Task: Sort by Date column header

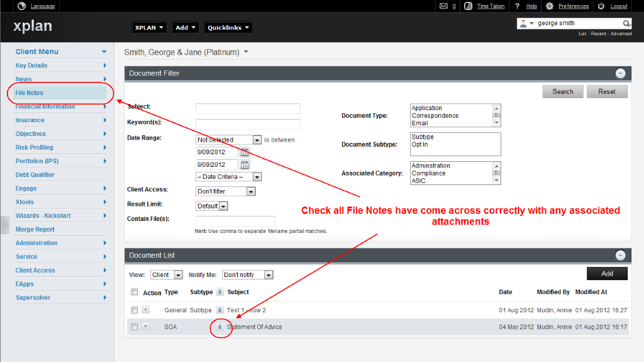Action: point(505,292)
